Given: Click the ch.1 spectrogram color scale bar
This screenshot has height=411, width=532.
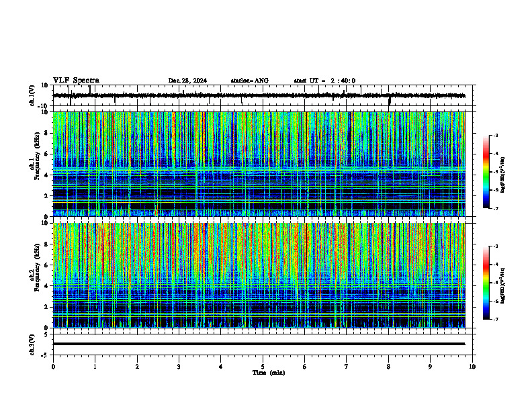Looking at the screenshot, I should point(486,172).
